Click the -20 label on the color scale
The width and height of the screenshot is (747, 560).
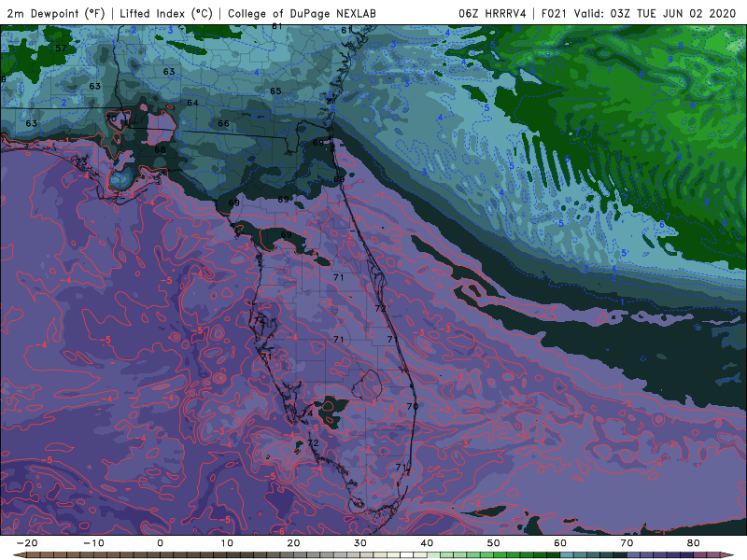click(x=27, y=543)
